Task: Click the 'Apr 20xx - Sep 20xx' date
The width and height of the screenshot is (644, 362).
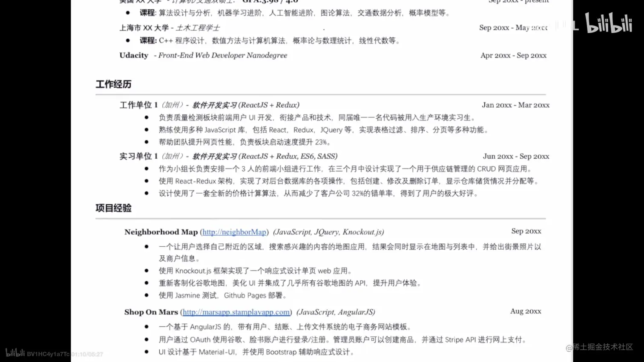Action: point(514,55)
